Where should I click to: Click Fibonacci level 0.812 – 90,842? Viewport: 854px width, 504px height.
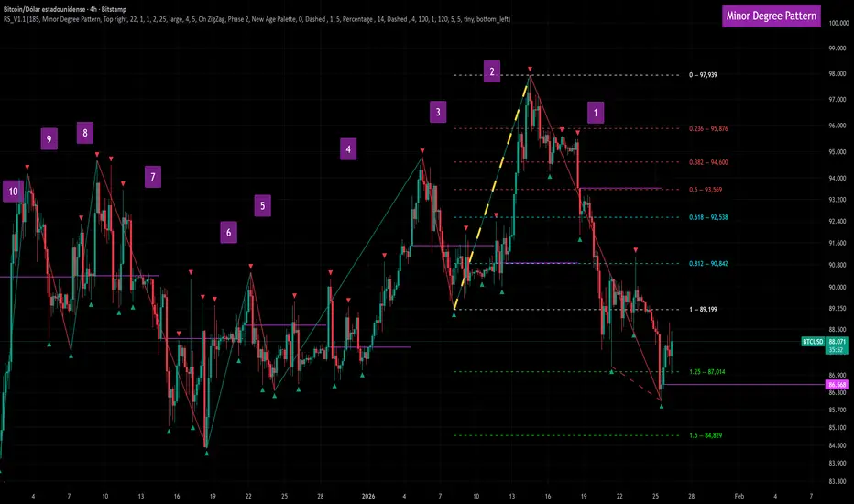click(708, 263)
